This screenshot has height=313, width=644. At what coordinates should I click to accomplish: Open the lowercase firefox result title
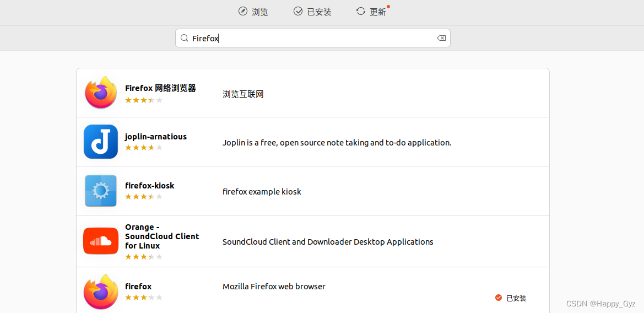point(138,287)
